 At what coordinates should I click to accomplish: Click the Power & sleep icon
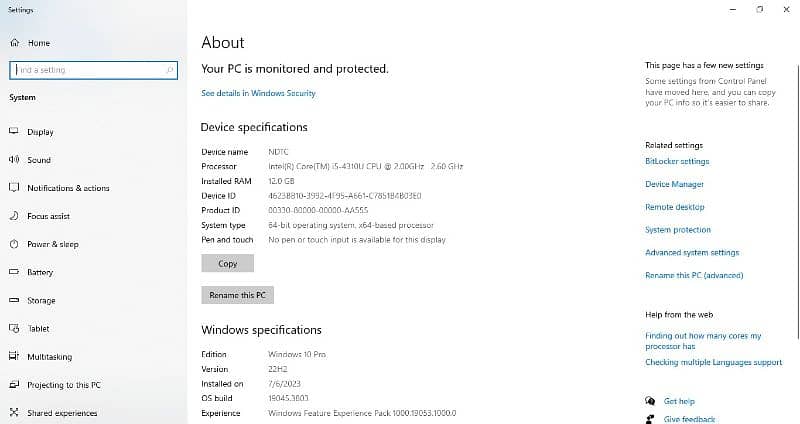pyautogui.click(x=14, y=244)
